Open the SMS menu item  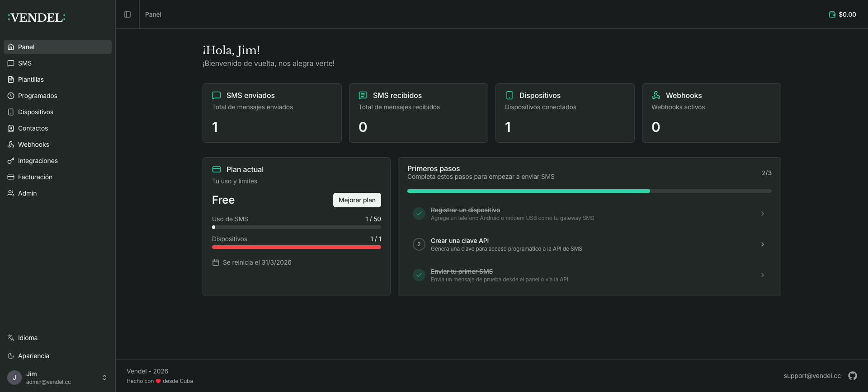(x=57, y=63)
